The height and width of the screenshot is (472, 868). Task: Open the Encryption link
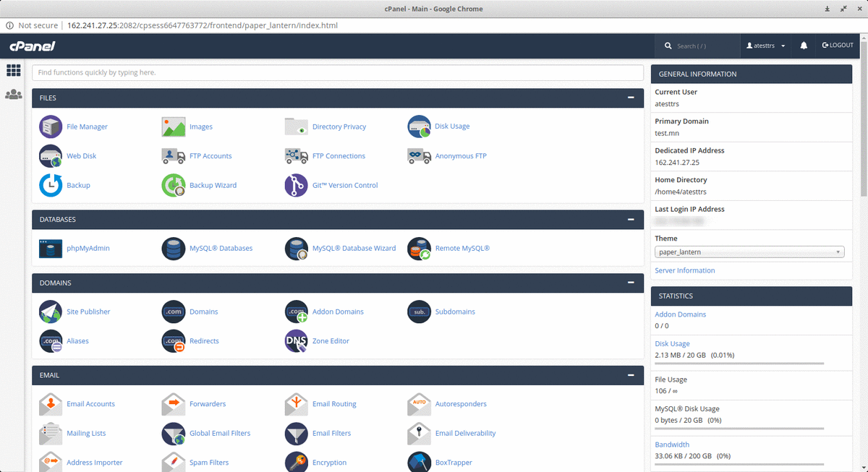329,463
